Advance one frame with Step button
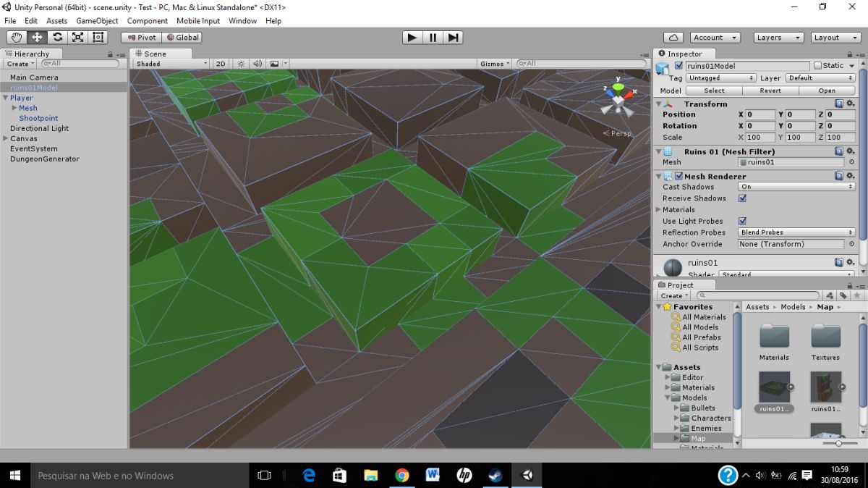This screenshot has width=868, height=488. (453, 37)
